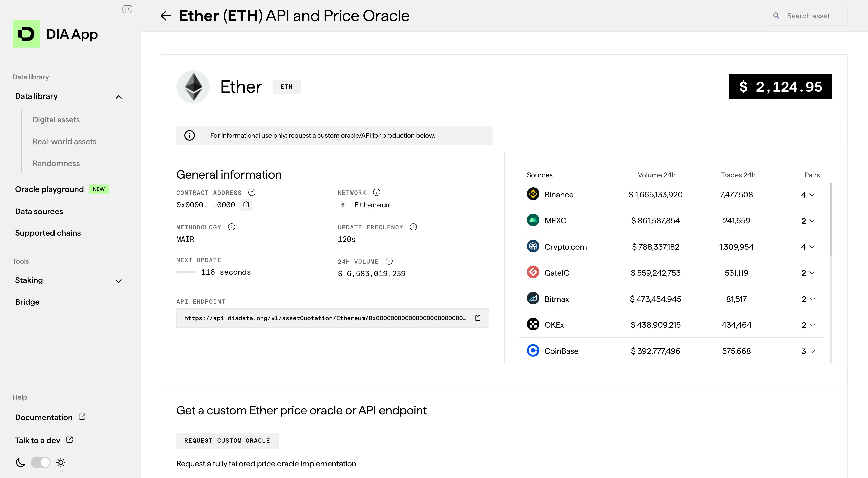This screenshot has height=478, width=868.
Task: Collapse the Data library menu
Action: [118, 97]
